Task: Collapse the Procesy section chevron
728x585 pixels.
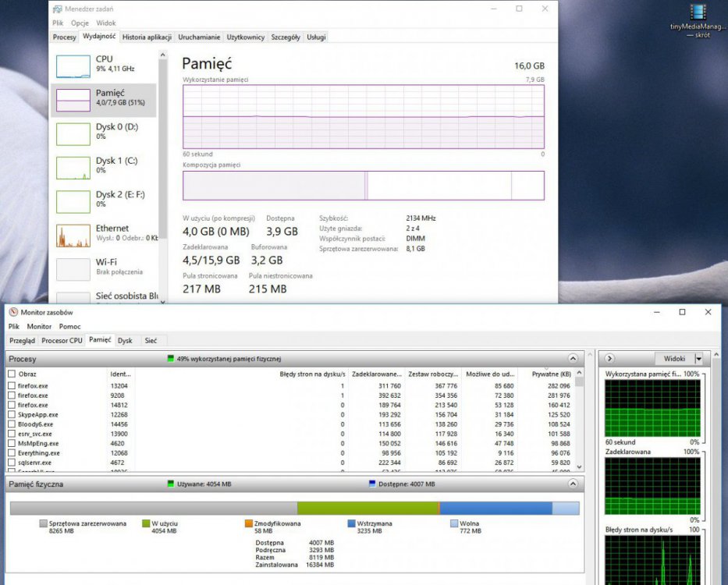Action: (x=574, y=359)
